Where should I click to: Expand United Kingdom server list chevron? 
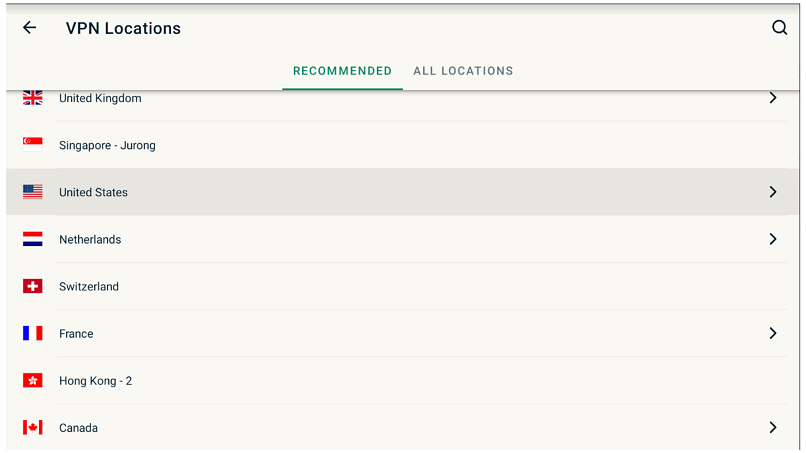[773, 98]
